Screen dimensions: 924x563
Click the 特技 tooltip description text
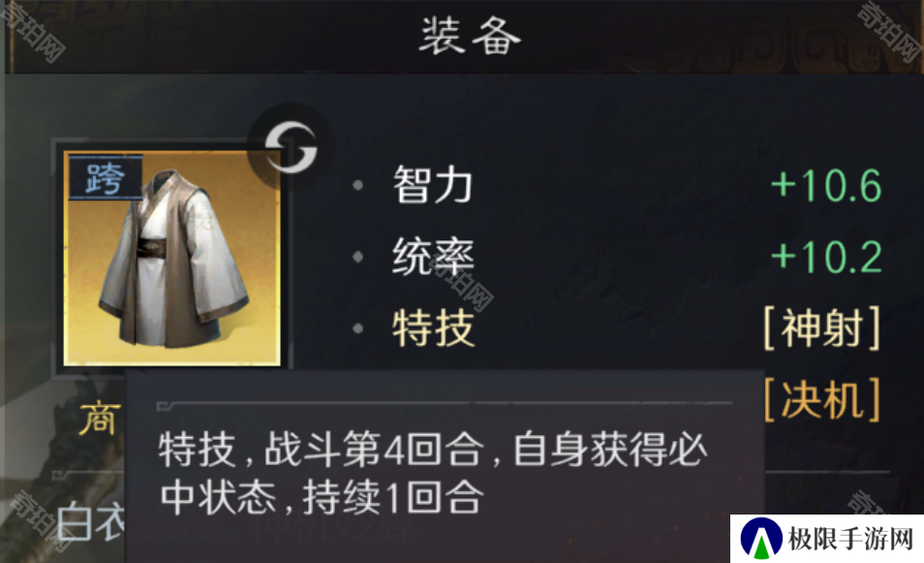(x=433, y=473)
